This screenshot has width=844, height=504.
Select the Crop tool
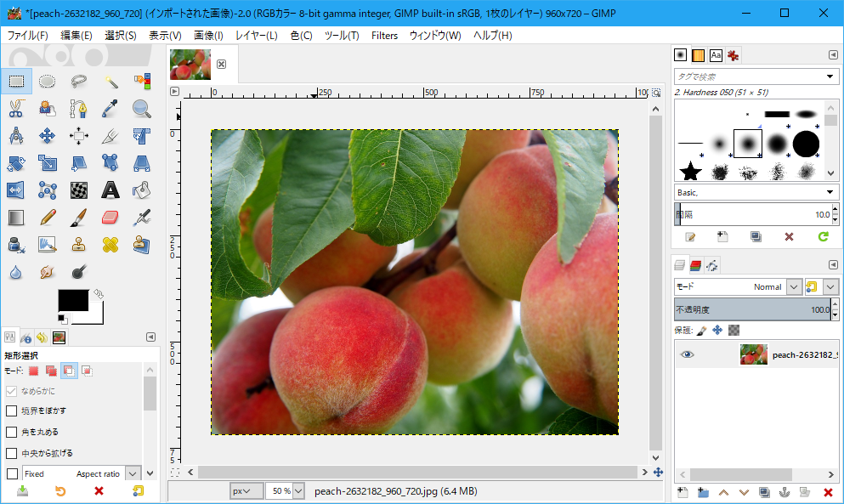tap(110, 136)
